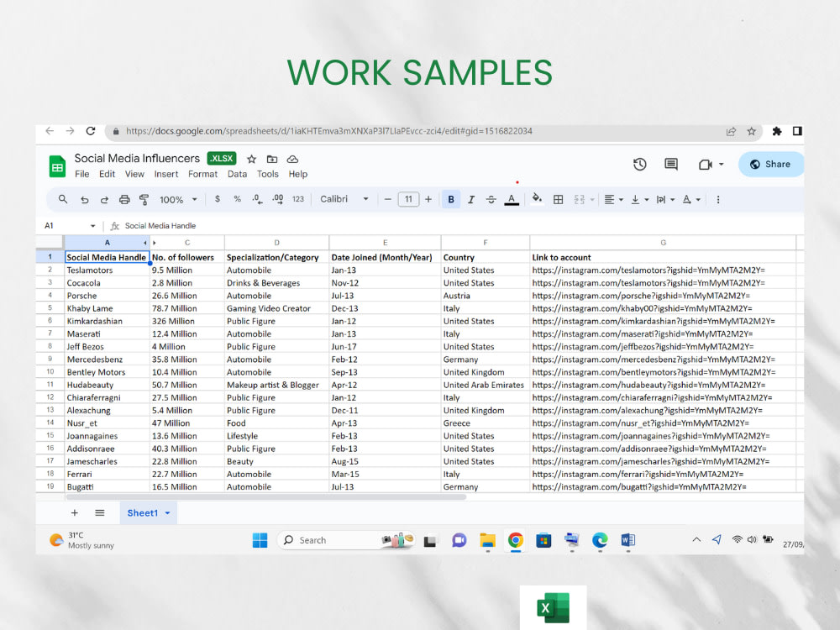Open the text color picker
This screenshot has height=630, width=840.
(x=512, y=200)
